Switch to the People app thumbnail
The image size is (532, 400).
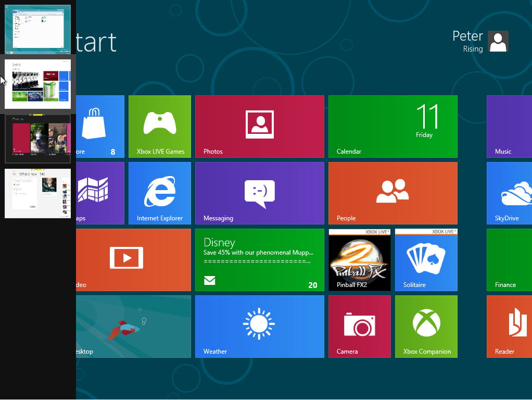point(37,194)
